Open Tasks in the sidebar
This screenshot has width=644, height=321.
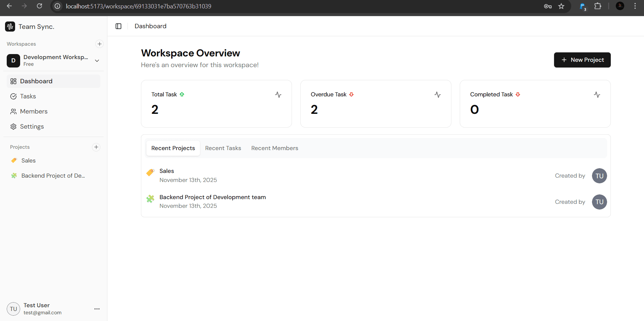pyautogui.click(x=53, y=96)
